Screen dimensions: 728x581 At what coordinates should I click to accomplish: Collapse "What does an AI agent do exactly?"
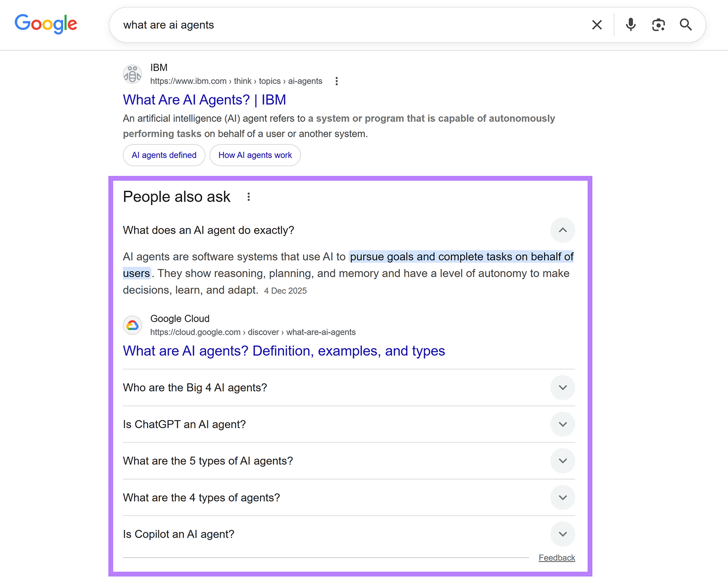[x=562, y=230]
